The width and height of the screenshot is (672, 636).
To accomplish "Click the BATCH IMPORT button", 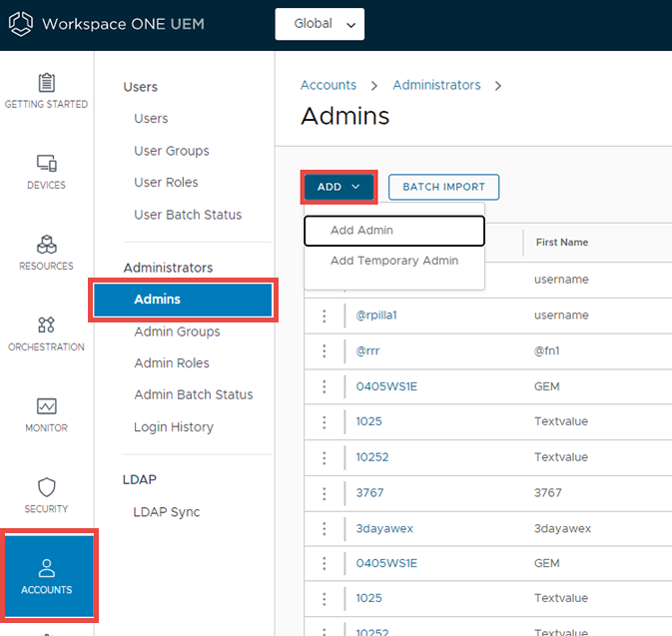I will (x=443, y=187).
